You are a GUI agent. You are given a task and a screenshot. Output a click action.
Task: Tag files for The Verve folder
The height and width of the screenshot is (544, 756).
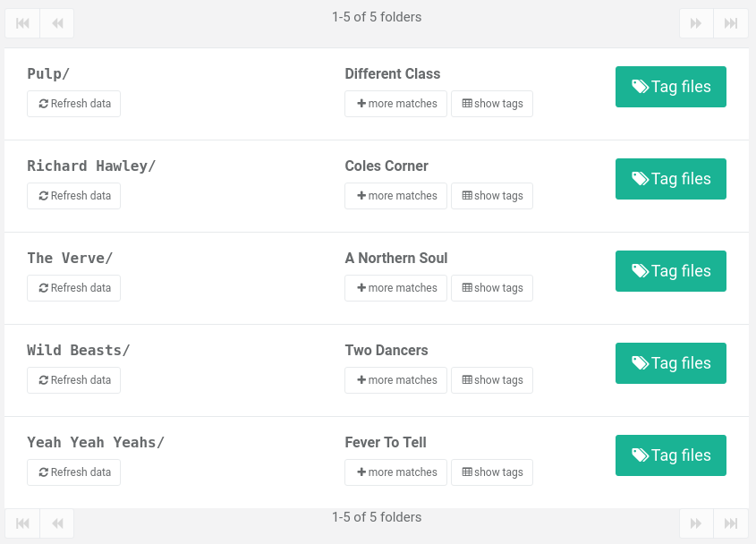pos(671,271)
